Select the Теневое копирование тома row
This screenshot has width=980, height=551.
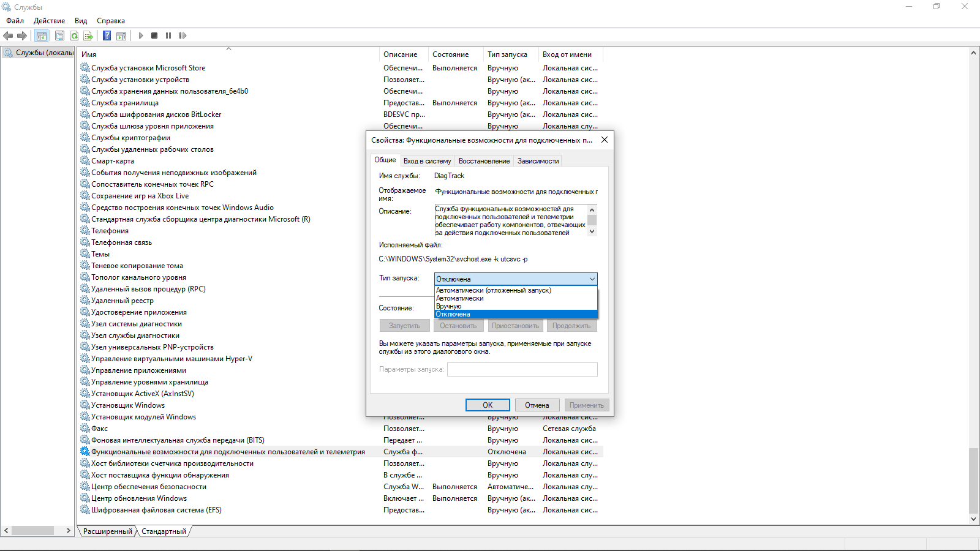pos(341,266)
